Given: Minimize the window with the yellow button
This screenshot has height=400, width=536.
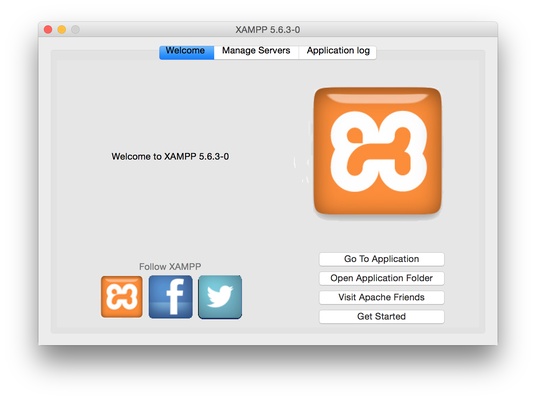Looking at the screenshot, I should [x=62, y=30].
